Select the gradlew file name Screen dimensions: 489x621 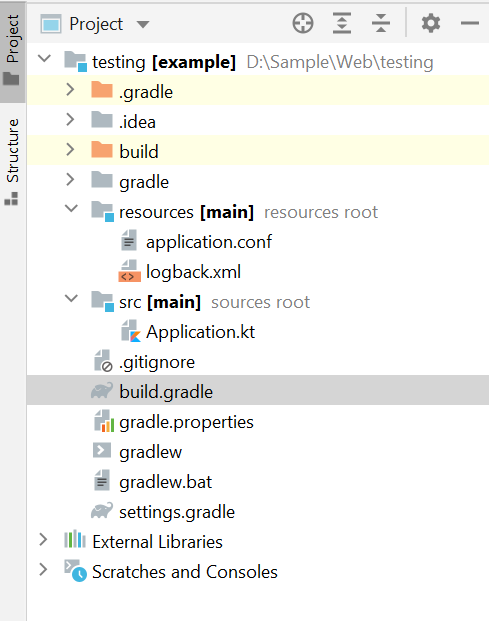pos(150,452)
